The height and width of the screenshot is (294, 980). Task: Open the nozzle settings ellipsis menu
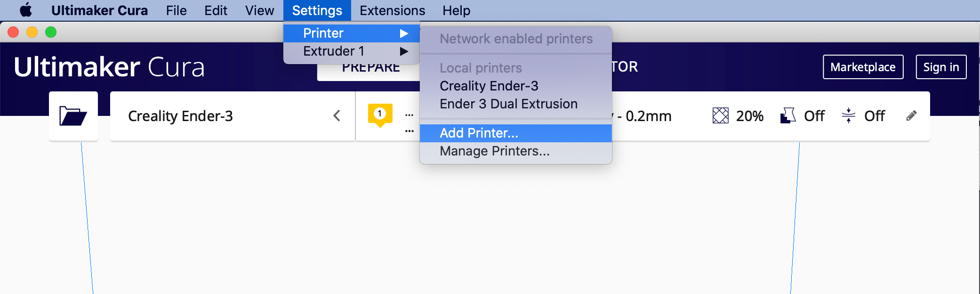click(409, 131)
